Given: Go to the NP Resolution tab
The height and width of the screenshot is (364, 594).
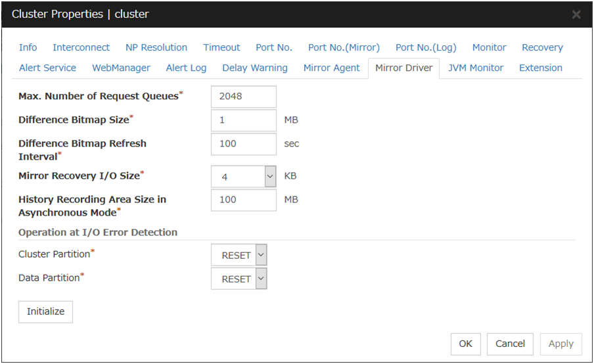Looking at the screenshot, I should coord(156,47).
